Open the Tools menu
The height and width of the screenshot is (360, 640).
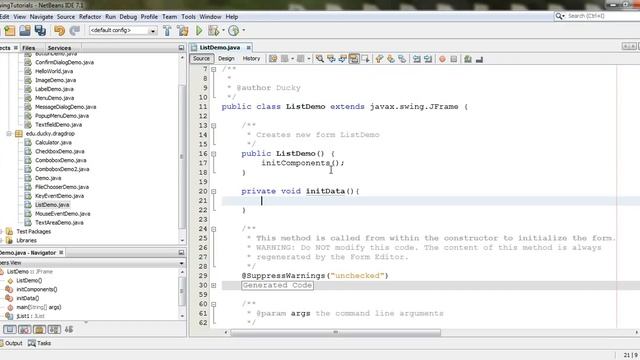pyautogui.click(x=189, y=17)
